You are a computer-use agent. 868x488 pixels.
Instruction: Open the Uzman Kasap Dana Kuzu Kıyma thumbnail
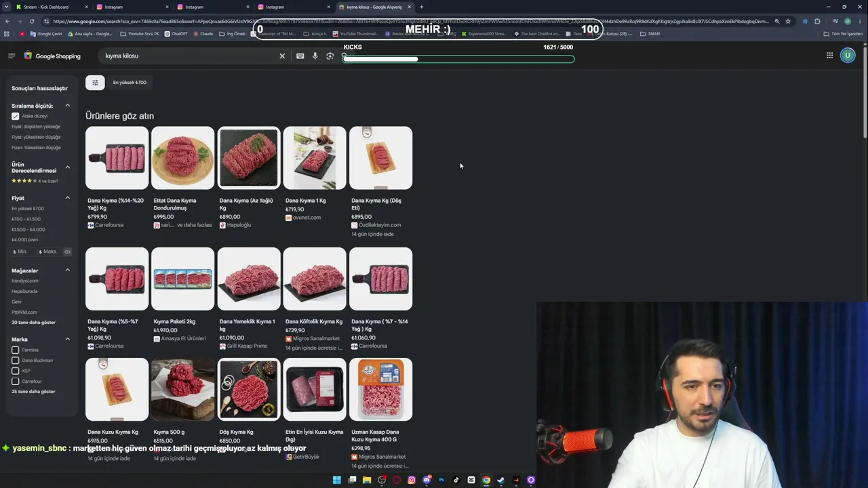point(381,390)
